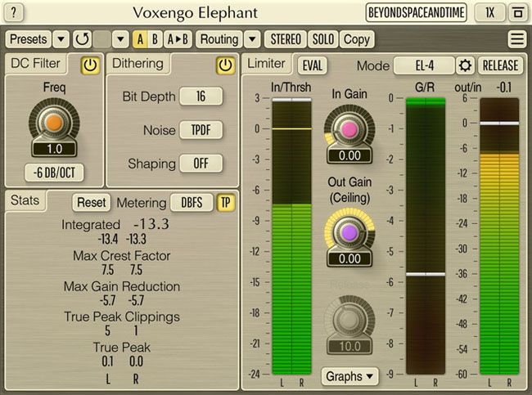Click the Max Gain Reduction label
This screenshot has width=532, height=395.
click(122, 286)
